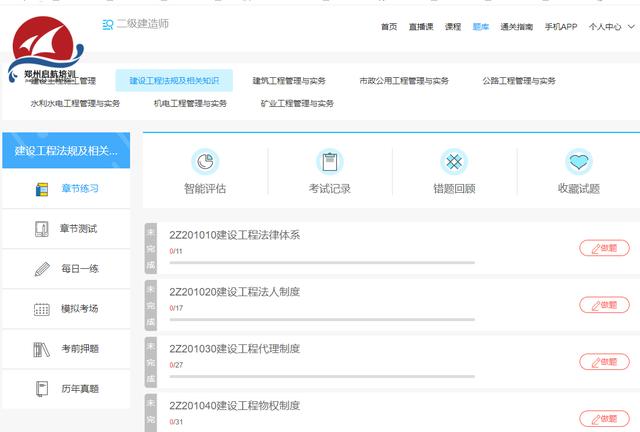The image size is (640, 432).
Task: Click 做题 button for 2Z201010 chapter
Action: coord(604,248)
